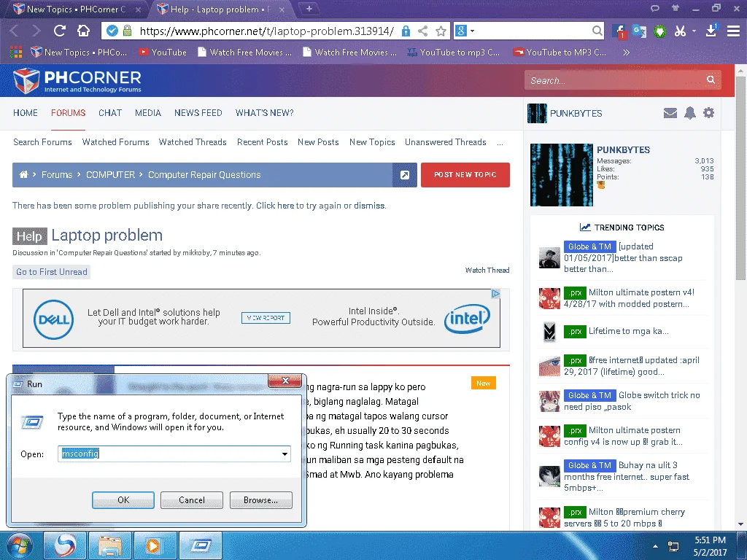Screen dimensions: 747x560
Task: Click the breadcrumb jump arrow icon
Action: [404, 175]
